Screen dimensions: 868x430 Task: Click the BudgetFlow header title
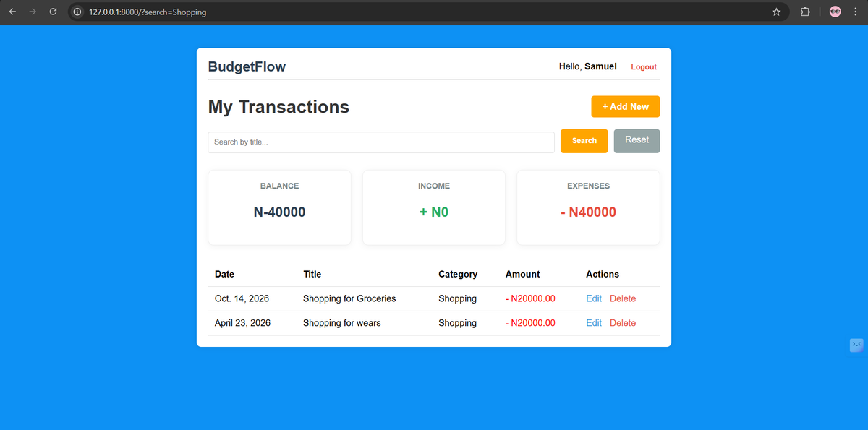[247, 66]
